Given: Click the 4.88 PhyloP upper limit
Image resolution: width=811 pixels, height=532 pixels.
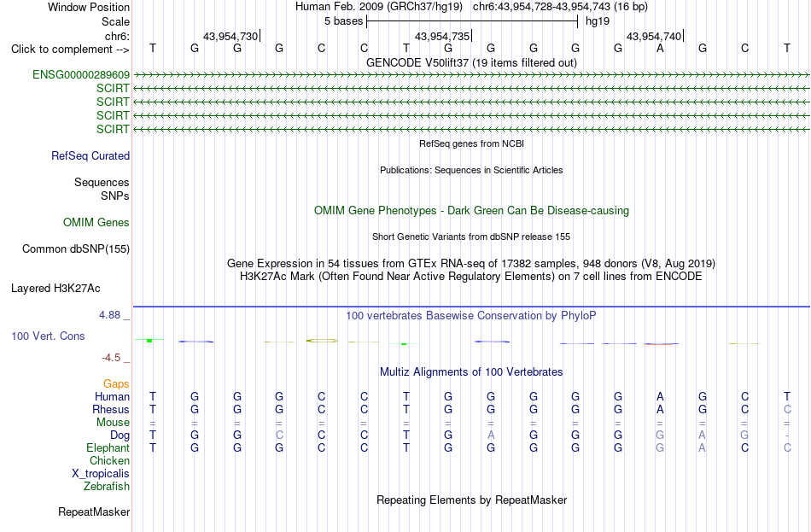Looking at the screenshot, I should coord(109,314).
